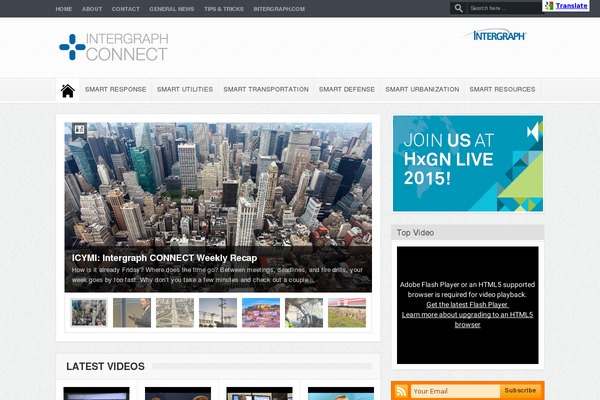Open the ICYMI Weekly Recap headline

pos(164,258)
